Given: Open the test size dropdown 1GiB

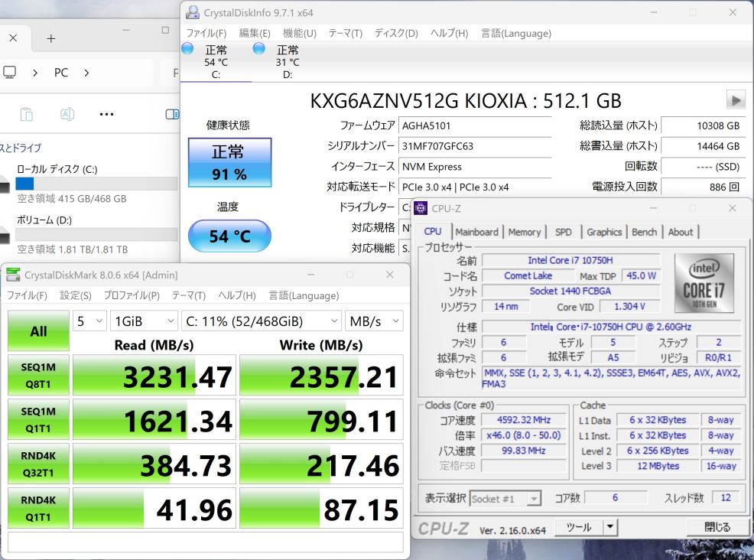Looking at the screenshot, I should coord(145,321).
